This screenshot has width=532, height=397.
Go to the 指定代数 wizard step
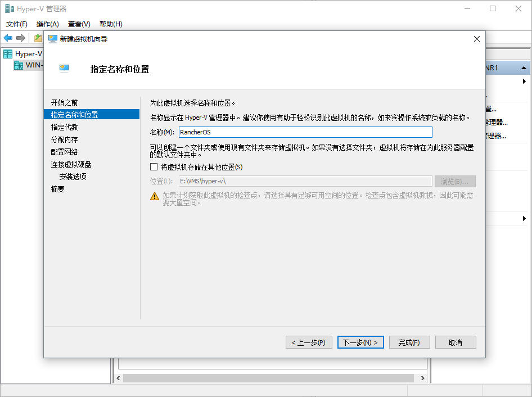point(65,127)
